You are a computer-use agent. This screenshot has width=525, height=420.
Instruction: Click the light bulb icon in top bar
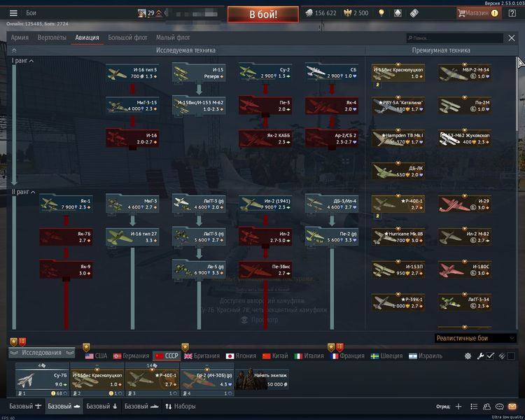pyautogui.click(x=381, y=13)
